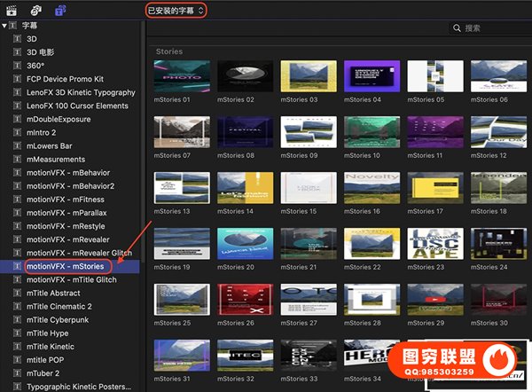Select the mStories 01 title thumbnail
Screen dimensions: 532x392
pyautogui.click(x=182, y=77)
